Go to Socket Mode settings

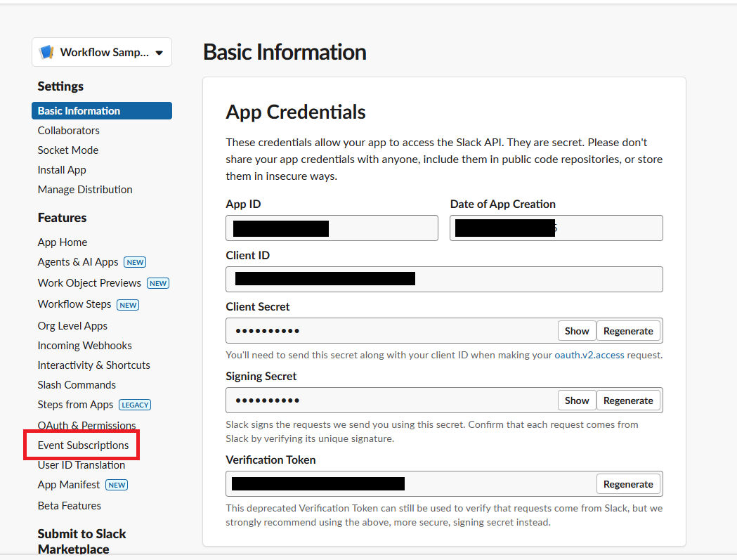[68, 150]
